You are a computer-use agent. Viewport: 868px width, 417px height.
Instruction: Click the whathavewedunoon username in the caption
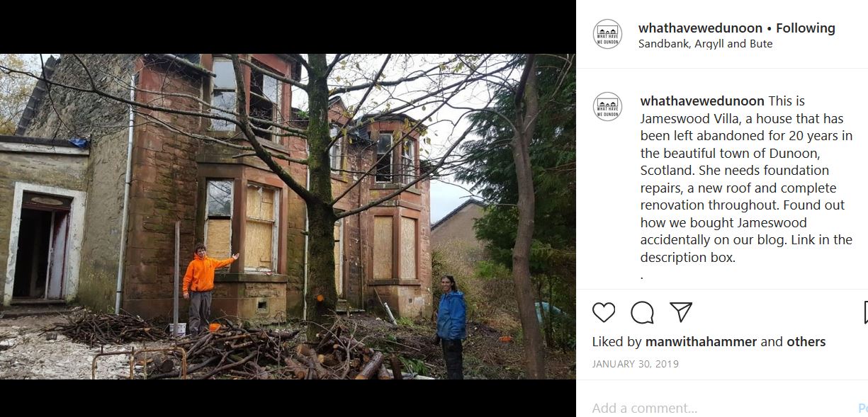point(702,101)
